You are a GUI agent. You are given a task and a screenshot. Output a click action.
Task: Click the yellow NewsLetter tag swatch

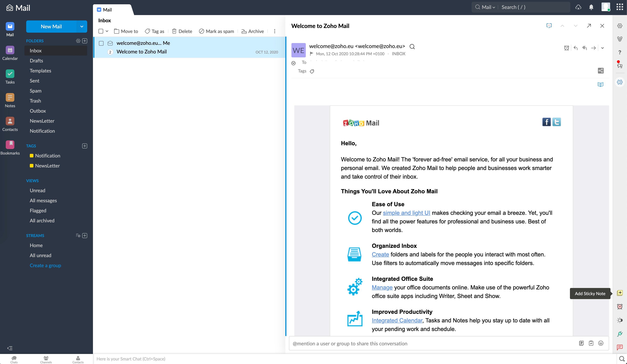tap(32, 166)
